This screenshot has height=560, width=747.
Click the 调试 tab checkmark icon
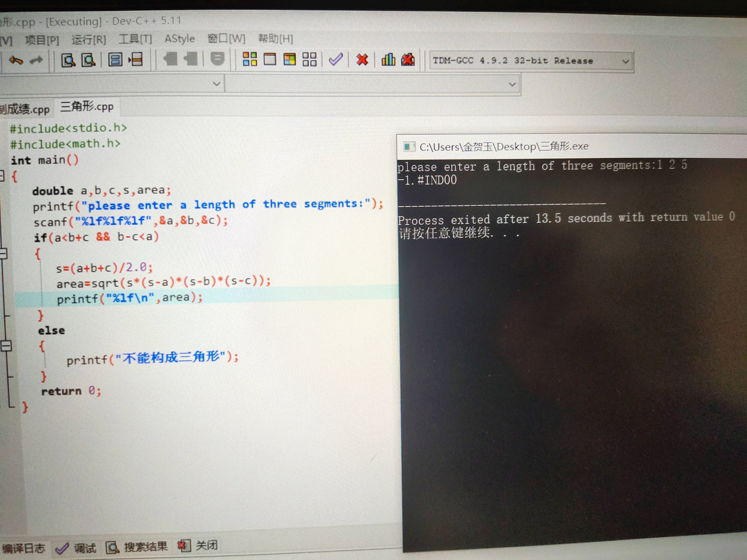tap(62, 549)
